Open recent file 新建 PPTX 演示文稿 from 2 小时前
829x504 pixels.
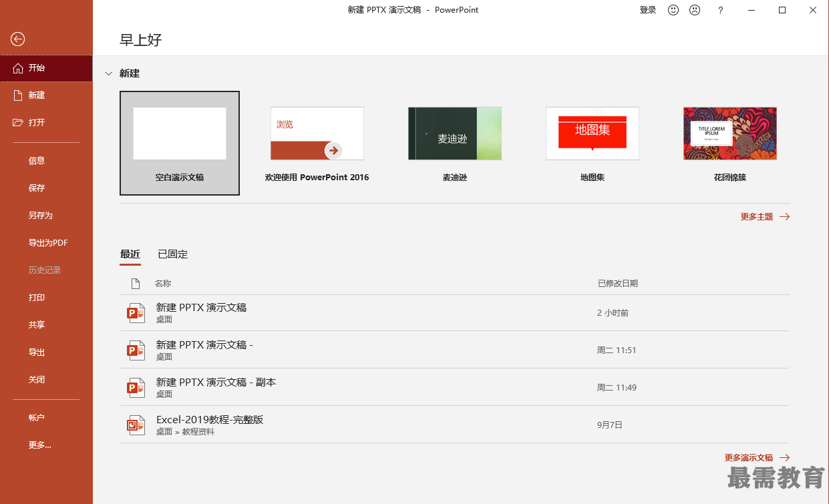click(455, 313)
